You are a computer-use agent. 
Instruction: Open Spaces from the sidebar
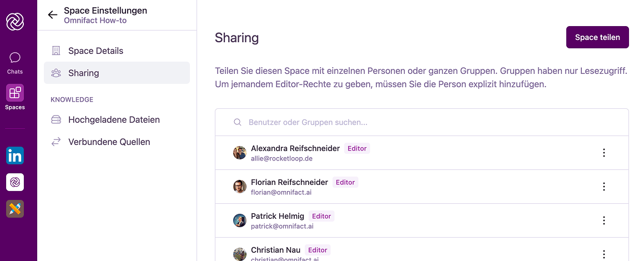[x=15, y=97]
